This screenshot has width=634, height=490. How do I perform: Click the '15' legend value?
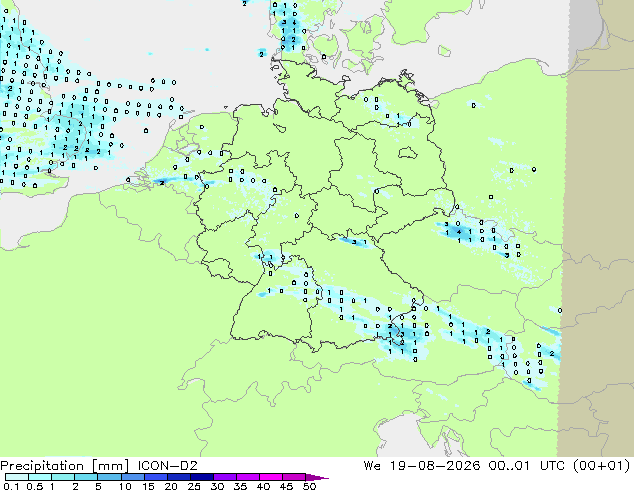148,486
